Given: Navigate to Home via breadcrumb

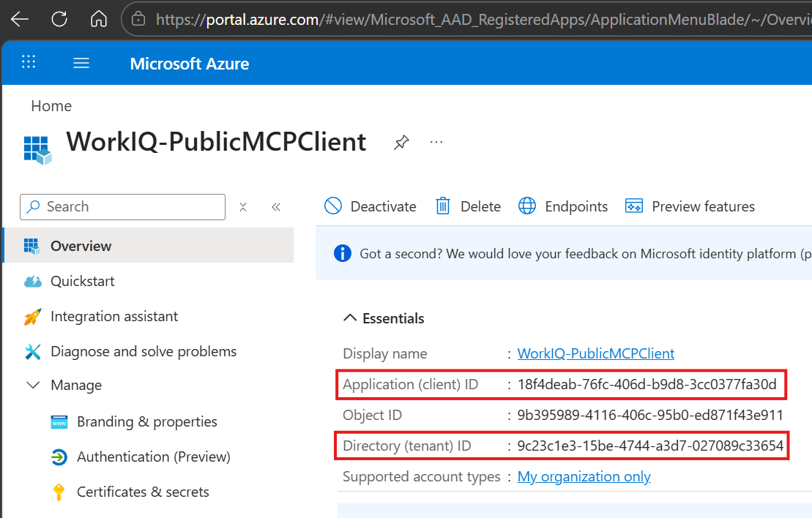Looking at the screenshot, I should (51, 106).
